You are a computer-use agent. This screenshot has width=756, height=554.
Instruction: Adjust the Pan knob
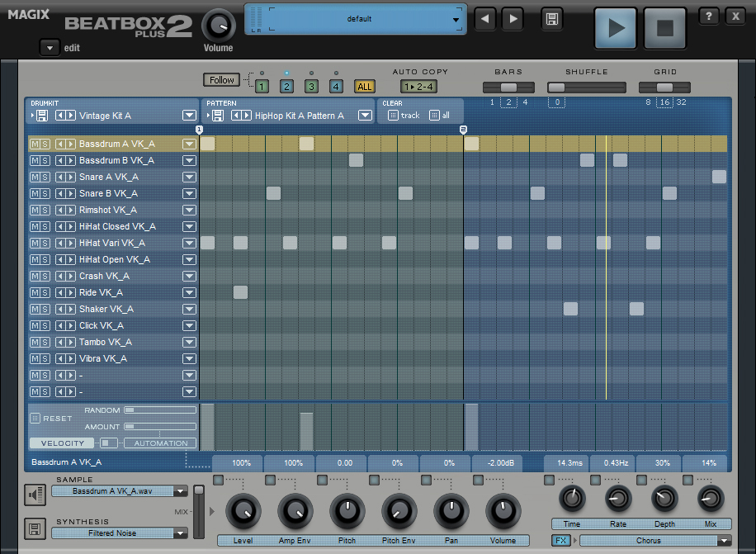point(451,512)
